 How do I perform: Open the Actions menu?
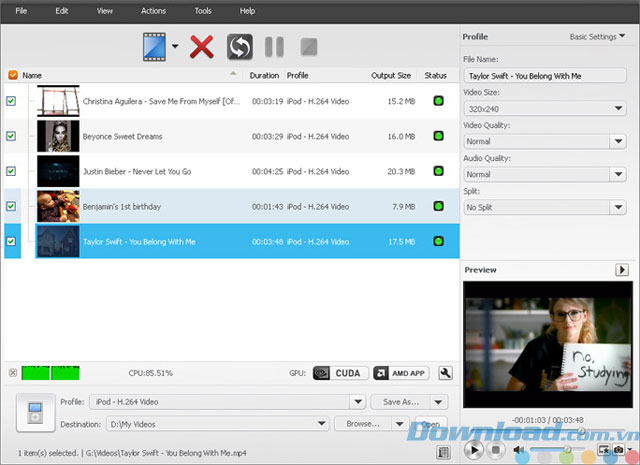click(x=153, y=11)
